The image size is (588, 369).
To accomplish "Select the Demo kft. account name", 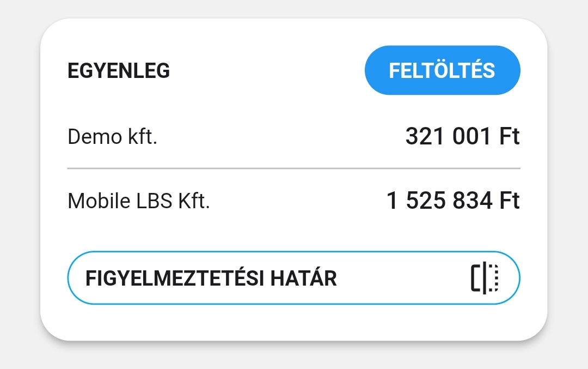I will (112, 137).
